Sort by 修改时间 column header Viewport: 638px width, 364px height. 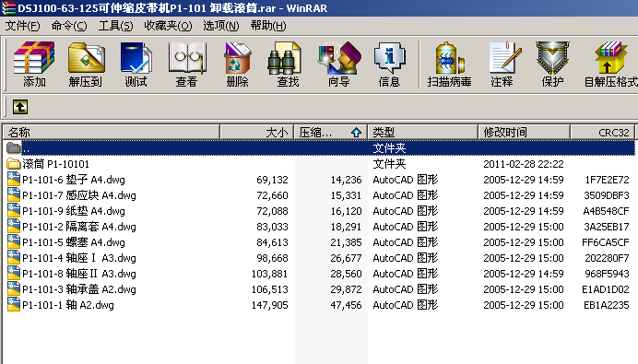click(524, 132)
